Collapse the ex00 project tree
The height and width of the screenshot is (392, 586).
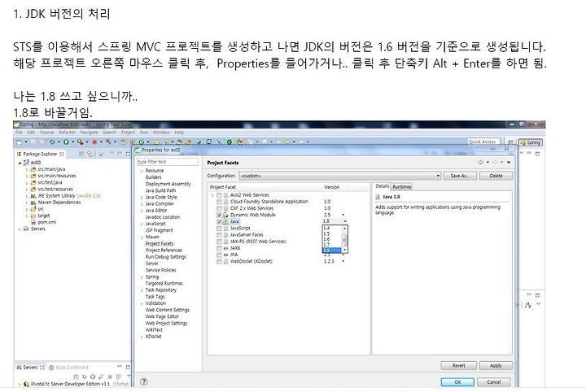click(x=20, y=163)
